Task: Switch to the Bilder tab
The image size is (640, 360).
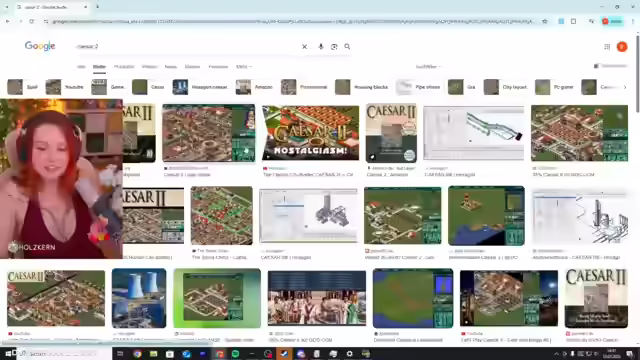Action: pos(99,67)
